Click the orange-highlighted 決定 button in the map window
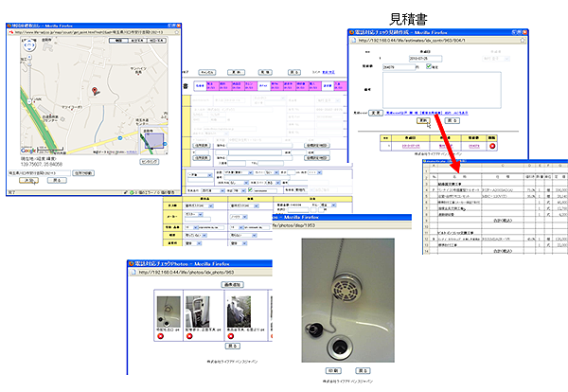Screen dimensions: 568x392 pos(28,180)
